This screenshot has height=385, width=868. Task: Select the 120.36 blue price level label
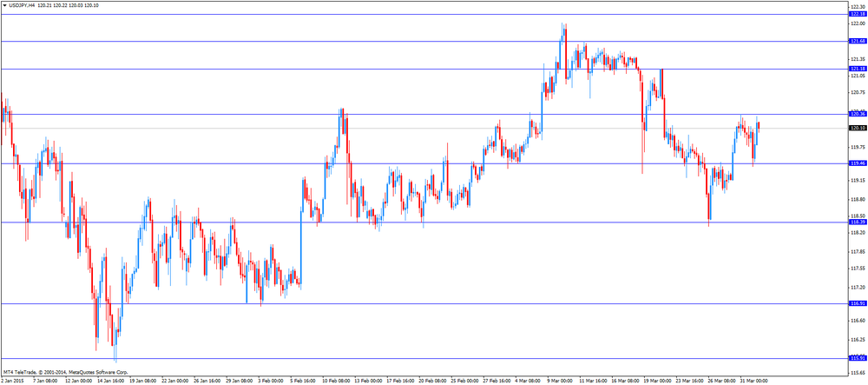[x=857, y=114]
